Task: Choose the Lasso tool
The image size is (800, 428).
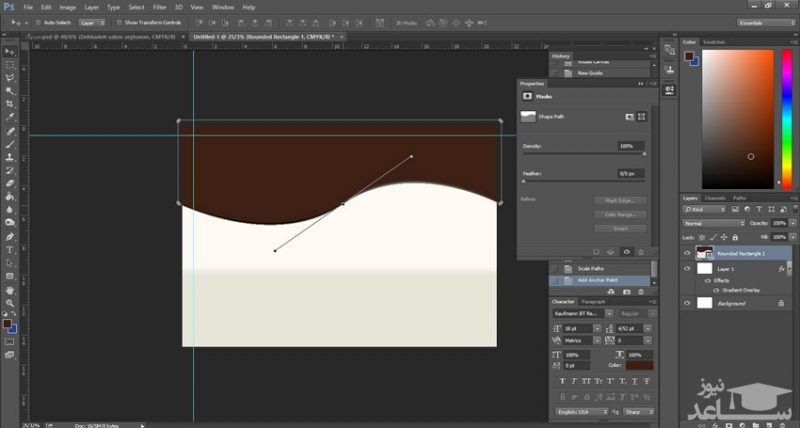Action: click(10, 77)
